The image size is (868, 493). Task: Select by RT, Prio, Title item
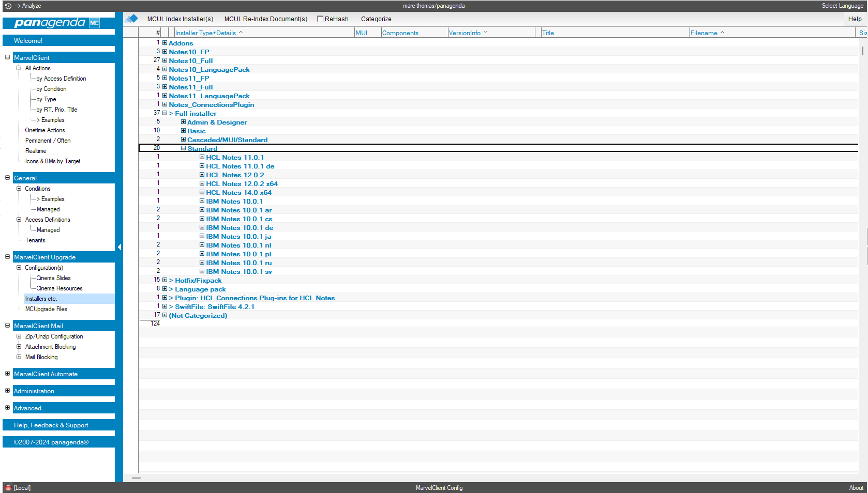[x=56, y=110]
